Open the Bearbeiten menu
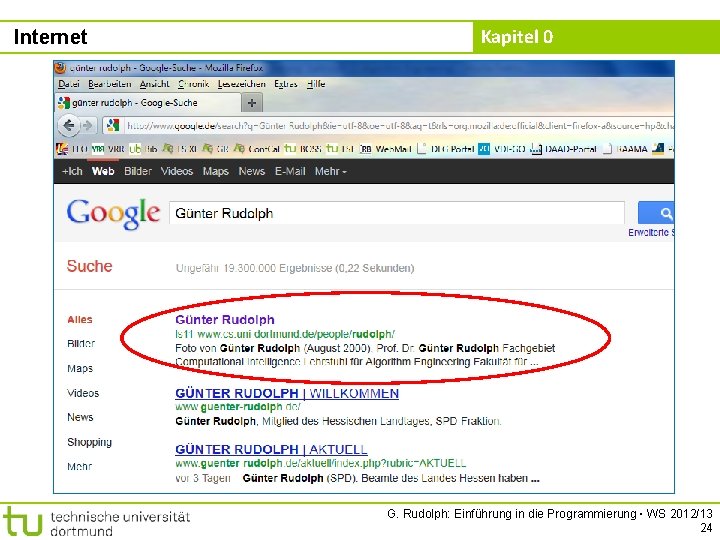Screen dimensions: 720x540 (x=110, y=84)
